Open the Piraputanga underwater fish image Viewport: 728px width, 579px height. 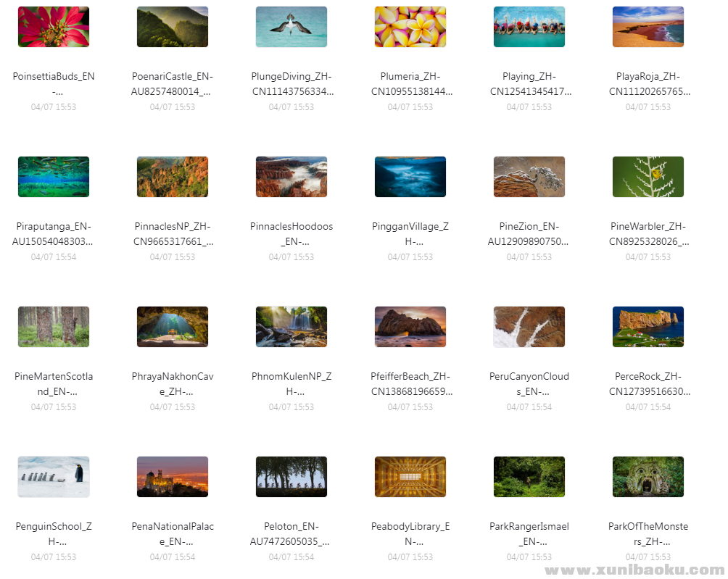[54, 177]
